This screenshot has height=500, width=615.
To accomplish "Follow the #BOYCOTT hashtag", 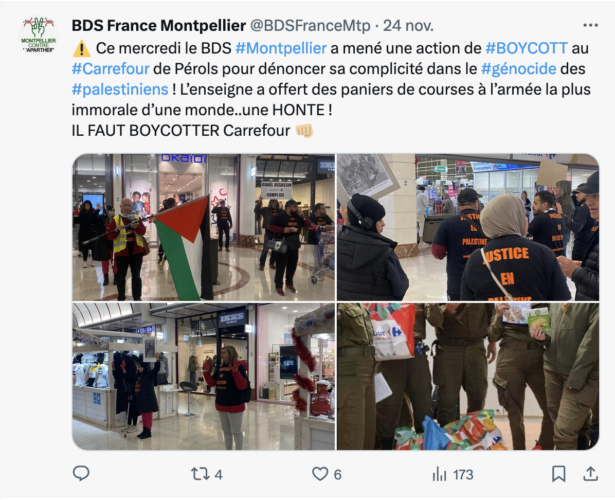I will tap(526, 48).
